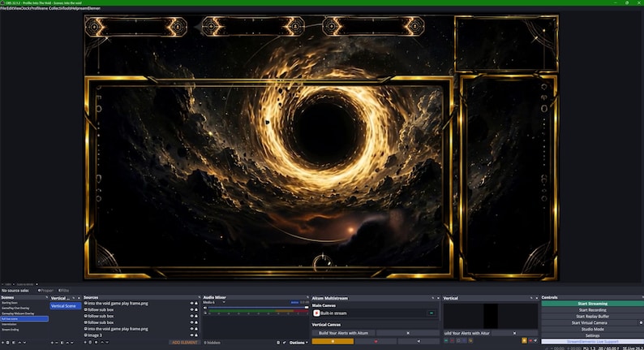Dismiss Build Your Alerts banner in Vertical dock
The image size is (644, 350).
514,333
